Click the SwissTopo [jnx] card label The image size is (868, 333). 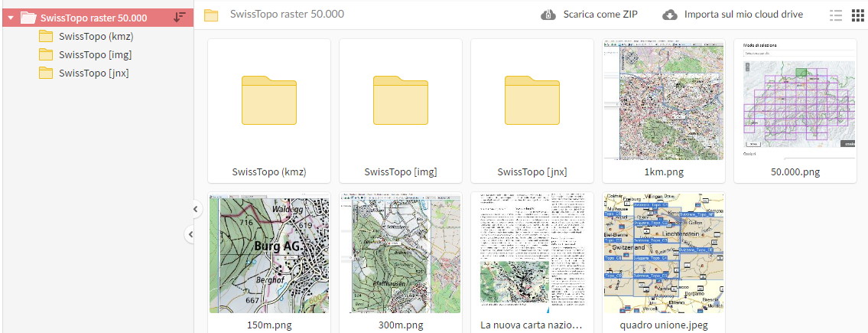point(532,171)
